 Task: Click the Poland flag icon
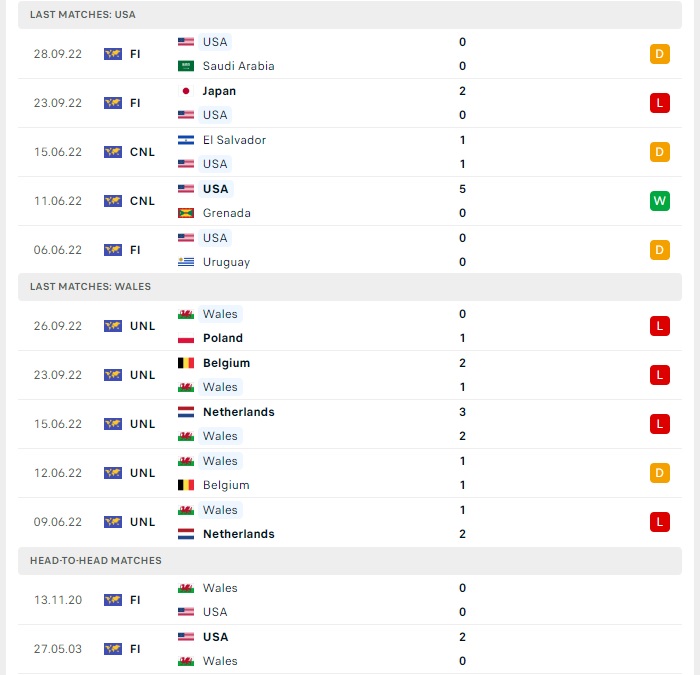(186, 338)
